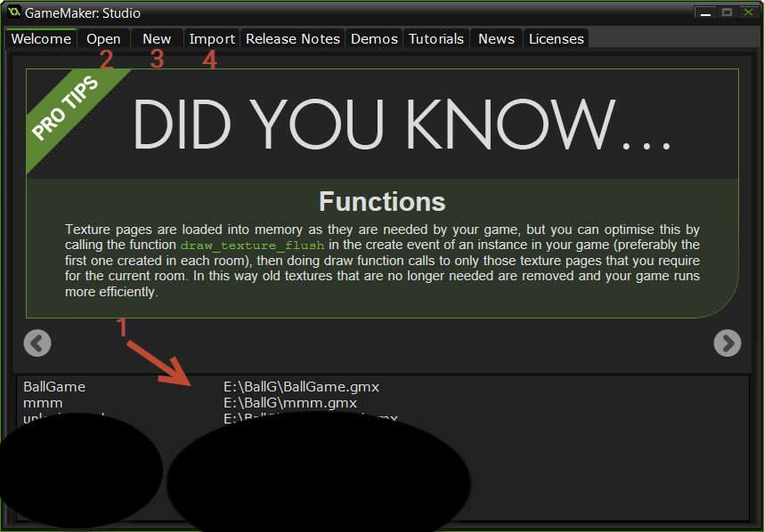Select the E:\BallG\mmm.gmx project path
This screenshot has width=764, height=532.
289,403
